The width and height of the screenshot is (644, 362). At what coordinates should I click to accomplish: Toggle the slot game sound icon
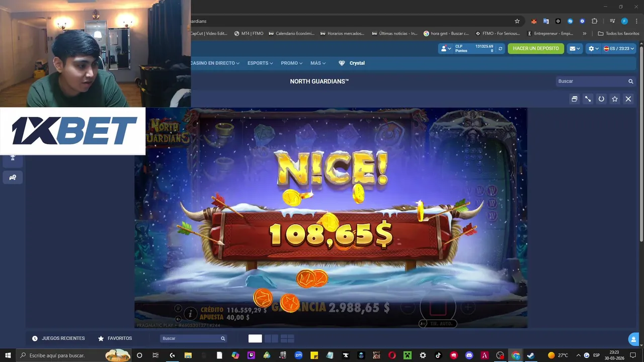(178, 319)
